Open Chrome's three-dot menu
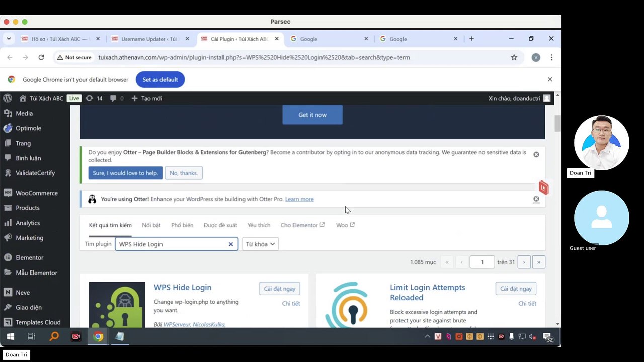 click(x=551, y=57)
